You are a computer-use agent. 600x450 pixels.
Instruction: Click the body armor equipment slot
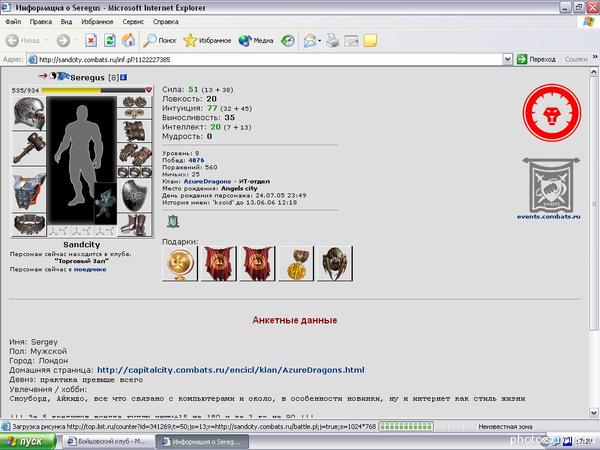[x=29, y=189]
